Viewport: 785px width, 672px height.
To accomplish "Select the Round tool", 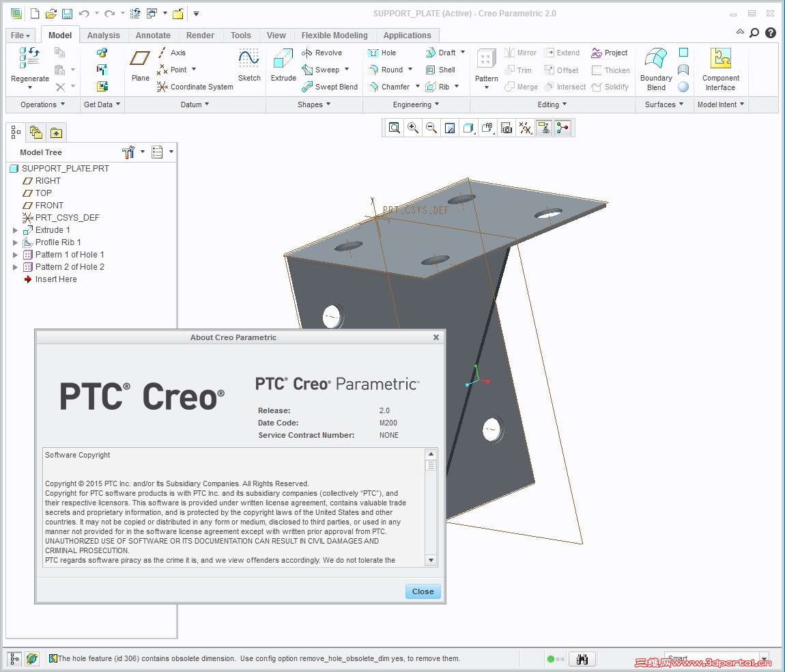I will coord(385,70).
